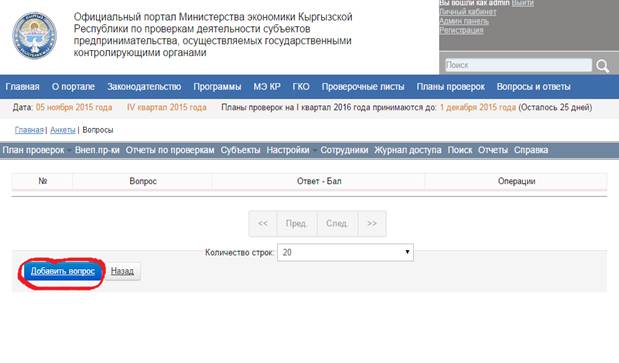Open МЭ КР menu item
This screenshot has width=619, height=363.
267,87
